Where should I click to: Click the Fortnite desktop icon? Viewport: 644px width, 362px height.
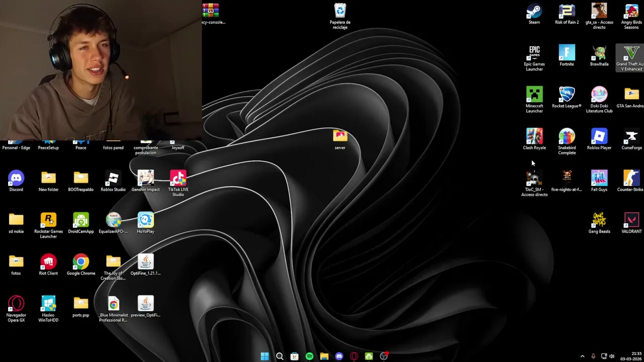tap(567, 56)
